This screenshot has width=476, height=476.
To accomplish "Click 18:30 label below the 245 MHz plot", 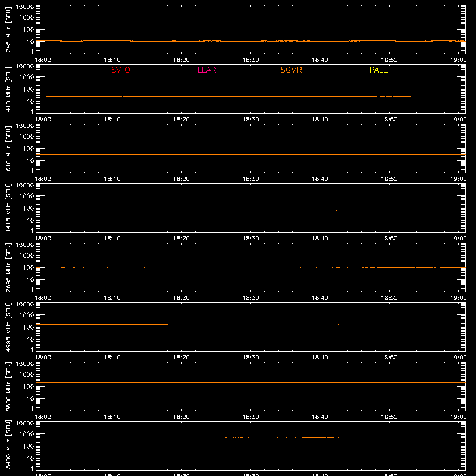I will pyautogui.click(x=250, y=60).
